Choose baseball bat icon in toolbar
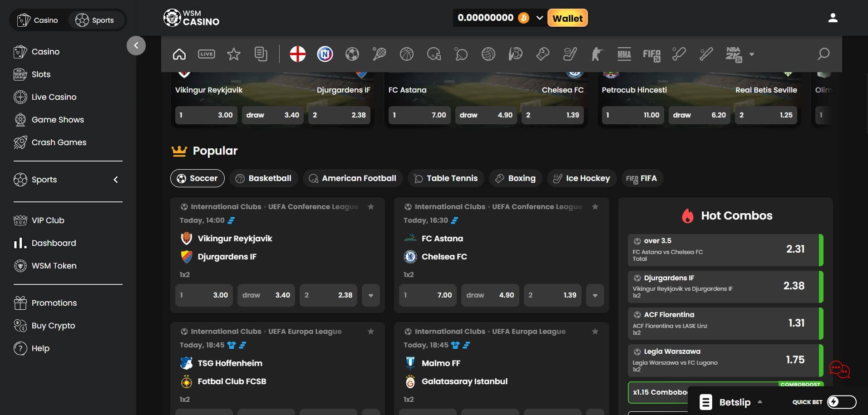Screen dimensions: 868x415 (x=706, y=54)
